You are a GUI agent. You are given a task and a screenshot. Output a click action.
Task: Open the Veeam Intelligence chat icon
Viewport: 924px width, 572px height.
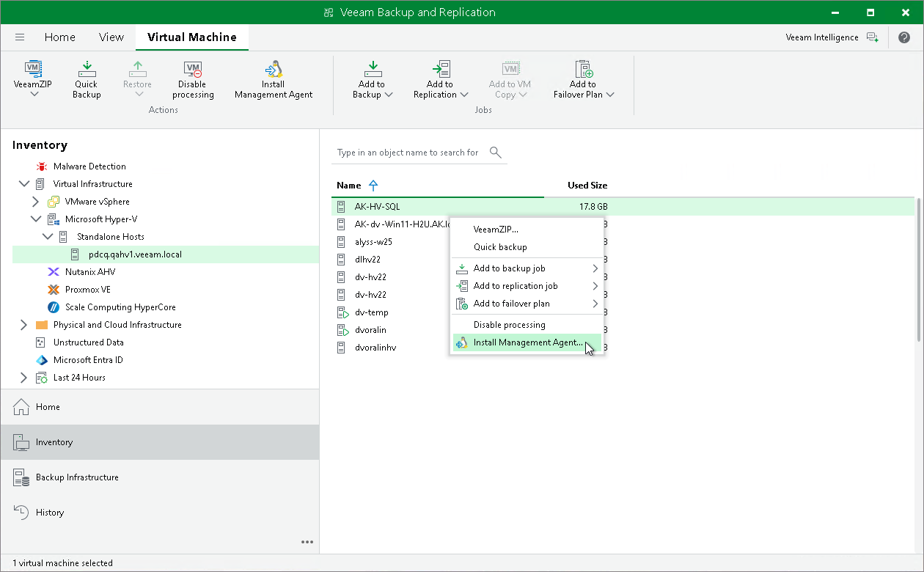click(872, 37)
